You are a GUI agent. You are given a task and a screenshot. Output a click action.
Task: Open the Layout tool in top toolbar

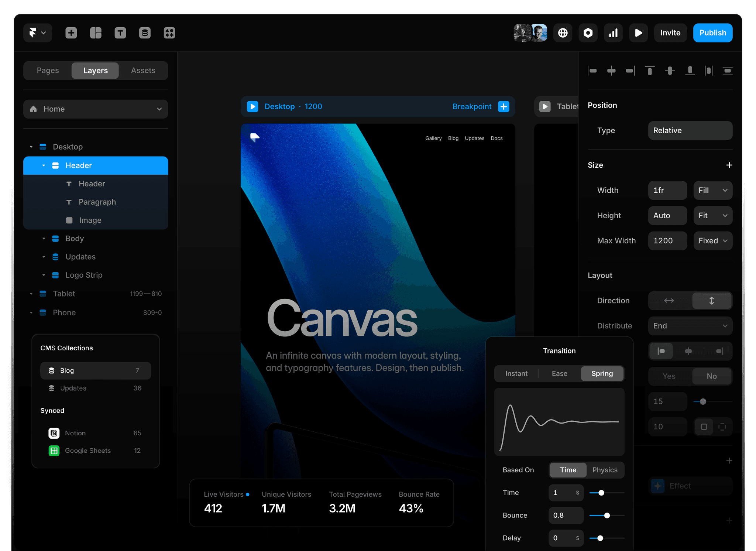pos(96,33)
